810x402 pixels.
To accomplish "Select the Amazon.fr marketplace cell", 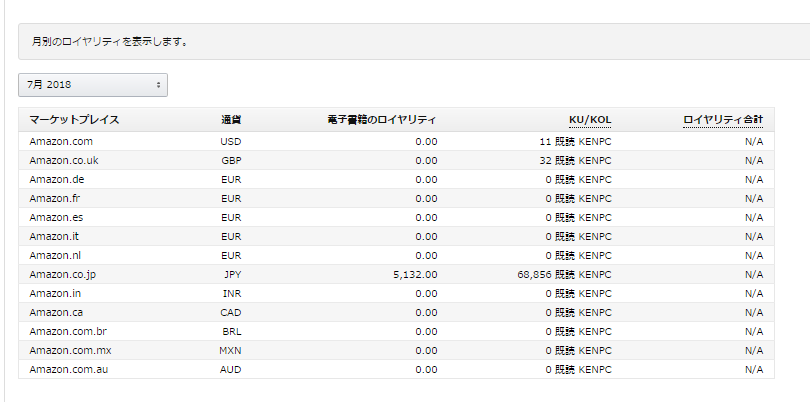I will 55,198.
